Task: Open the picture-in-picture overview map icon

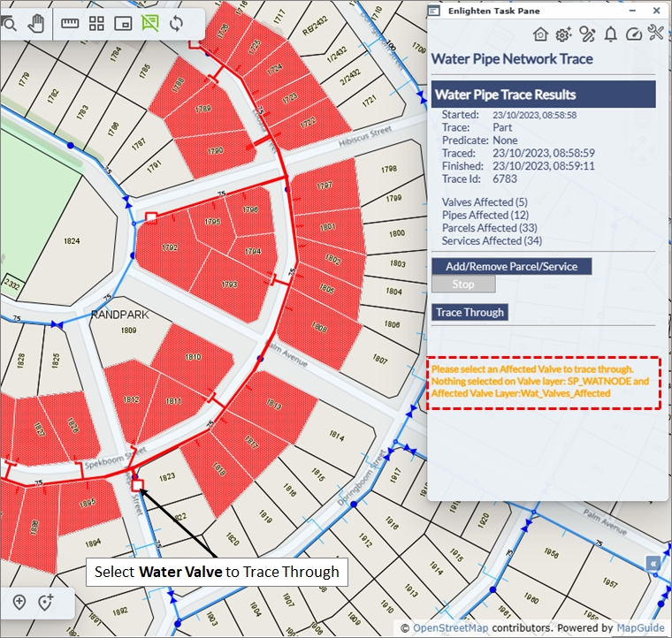Action: point(124,24)
